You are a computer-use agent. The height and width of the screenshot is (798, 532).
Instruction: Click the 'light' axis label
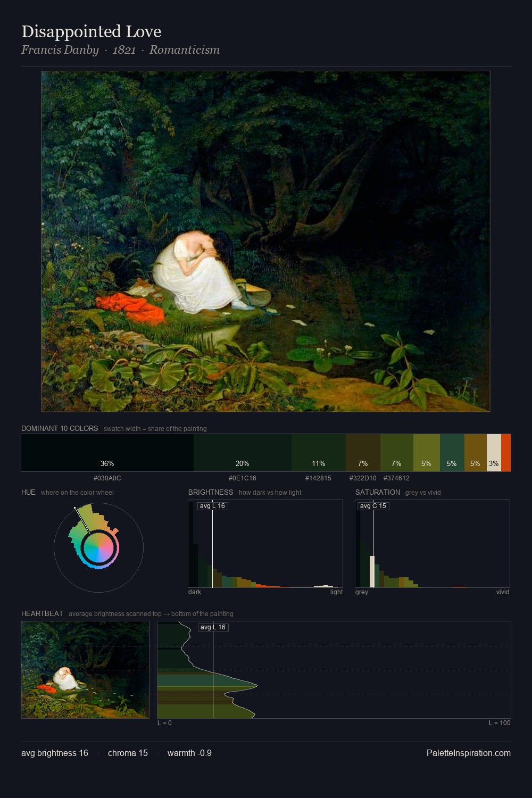pyautogui.click(x=336, y=592)
